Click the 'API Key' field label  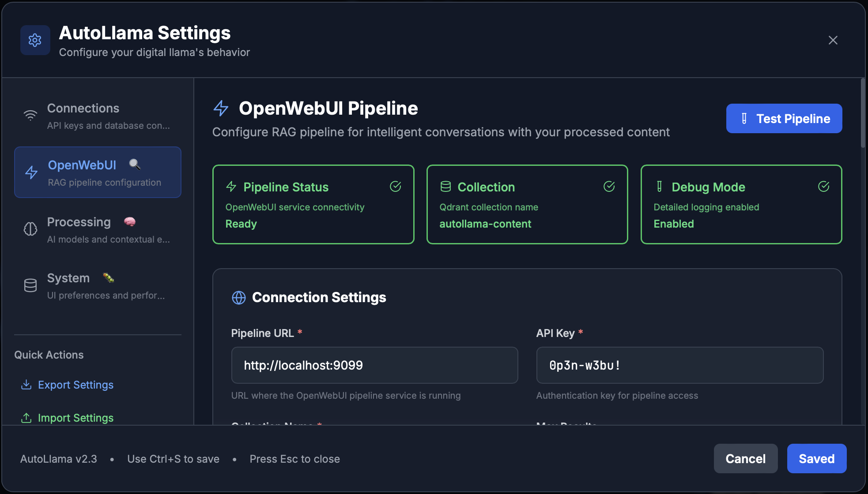click(555, 333)
